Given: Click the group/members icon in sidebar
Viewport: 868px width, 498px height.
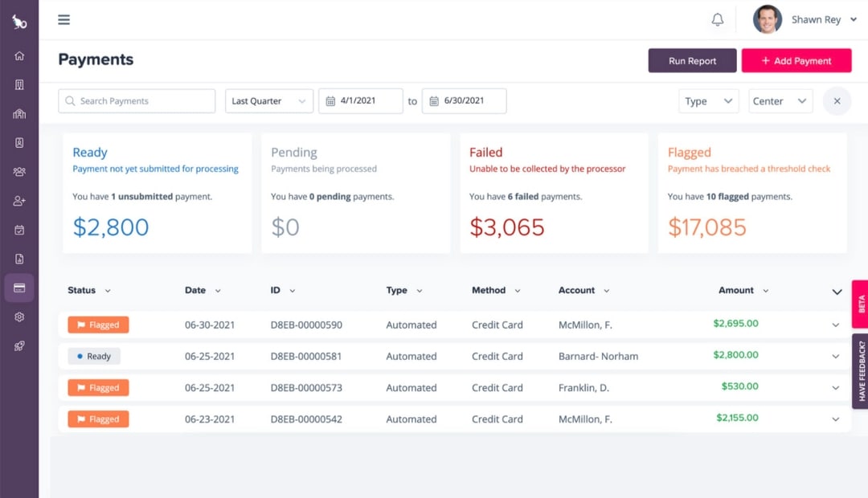Looking at the screenshot, I should click(19, 171).
